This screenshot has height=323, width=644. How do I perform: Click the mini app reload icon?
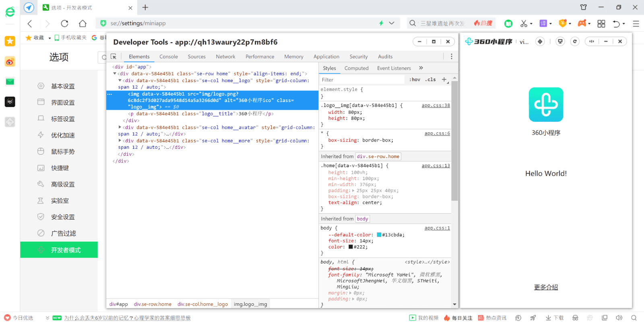pyautogui.click(x=575, y=41)
